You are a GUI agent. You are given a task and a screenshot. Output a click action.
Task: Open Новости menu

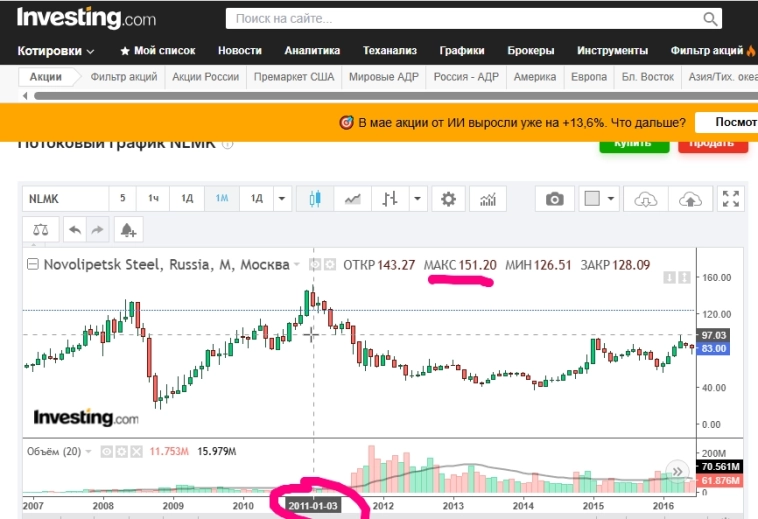click(240, 51)
